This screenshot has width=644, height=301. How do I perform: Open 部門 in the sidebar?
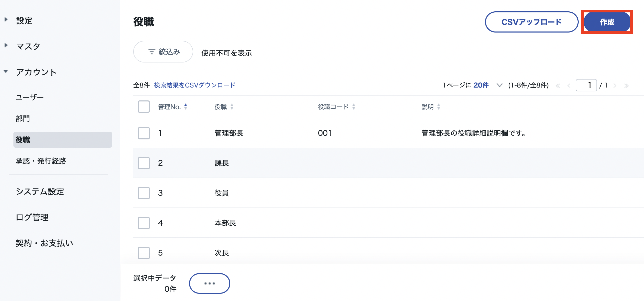pyautogui.click(x=23, y=118)
